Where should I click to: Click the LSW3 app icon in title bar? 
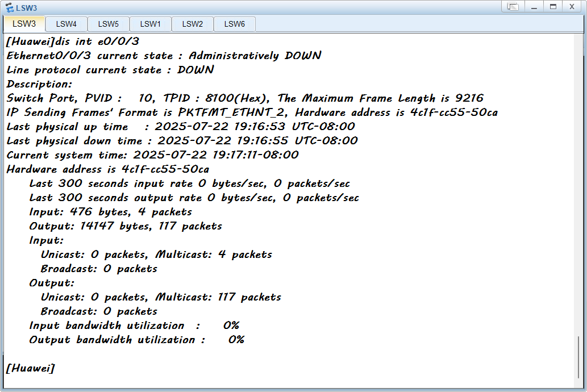coord(9,7)
